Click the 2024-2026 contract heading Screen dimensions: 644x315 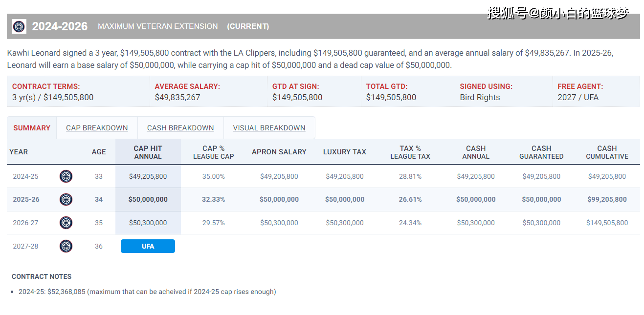60,26
